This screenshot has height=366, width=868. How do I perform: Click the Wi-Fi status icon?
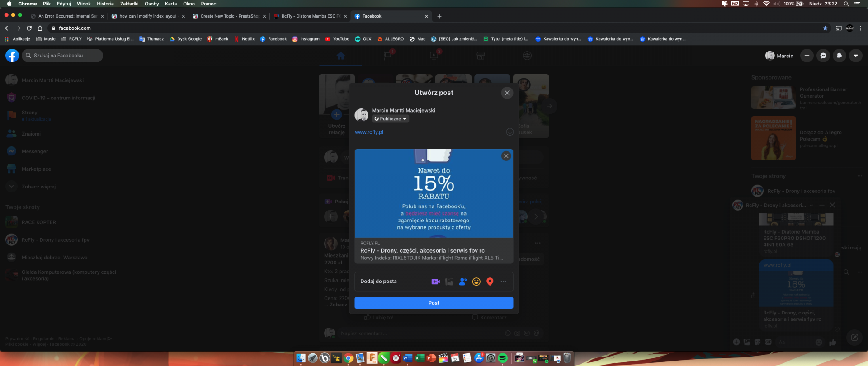click(766, 4)
